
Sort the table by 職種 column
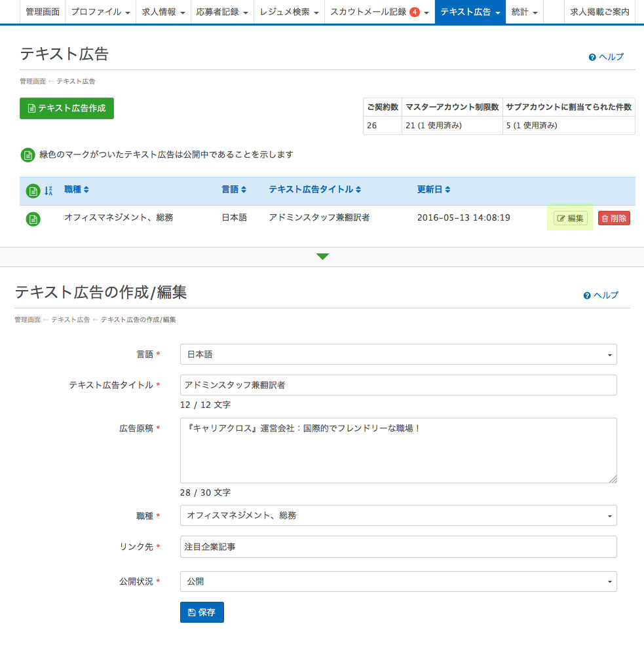coord(76,190)
